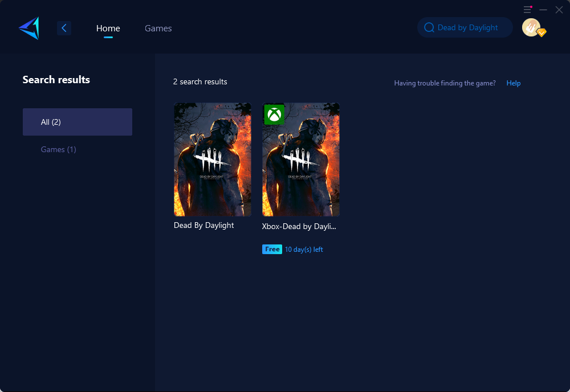Screen dimensions: 570x392
Task: Open the Home tab
Action: click(108, 28)
